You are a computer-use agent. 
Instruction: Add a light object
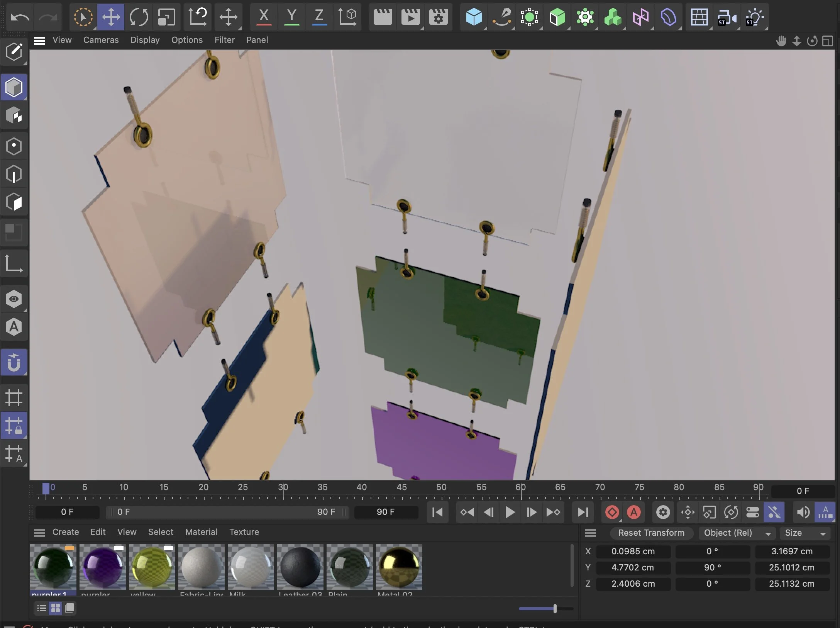click(x=755, y=17)
